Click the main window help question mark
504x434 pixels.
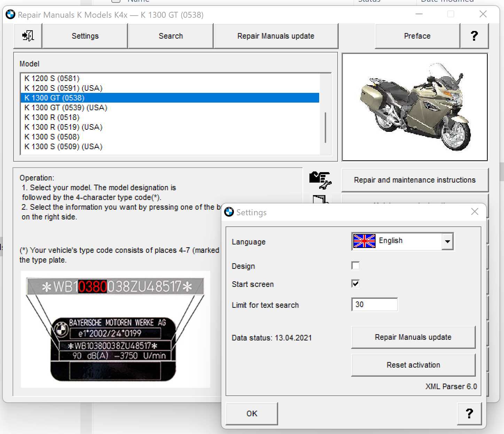[x=474, y=36]
